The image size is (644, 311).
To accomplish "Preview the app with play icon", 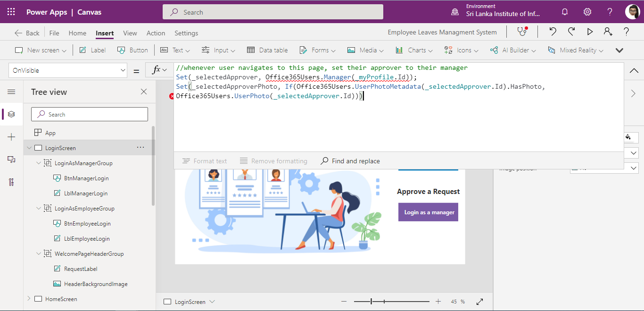I will point(590,32).
